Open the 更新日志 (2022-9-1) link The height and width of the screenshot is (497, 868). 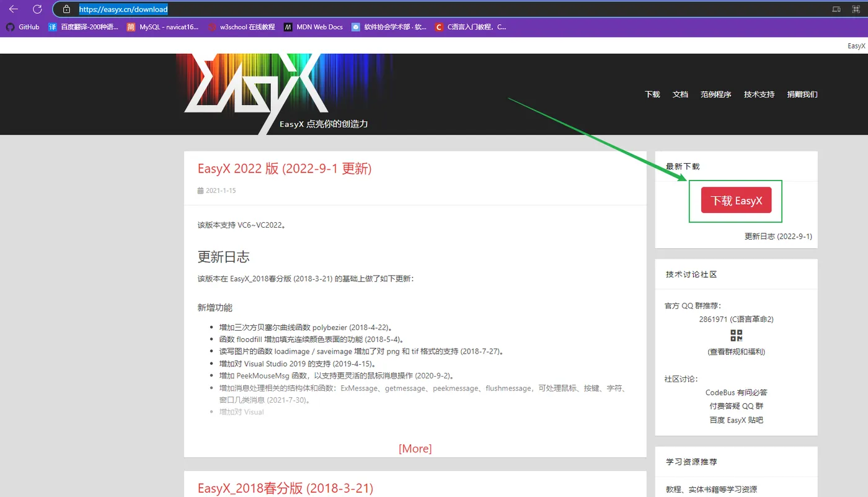click(778, 236)
